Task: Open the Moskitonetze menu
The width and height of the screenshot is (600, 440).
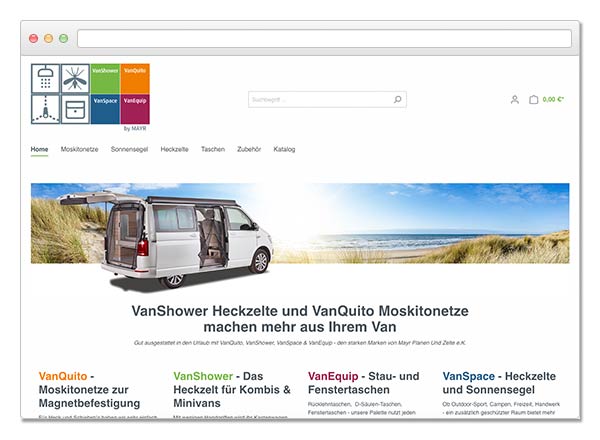Action: pyautogui.click(x=80, y=149)
